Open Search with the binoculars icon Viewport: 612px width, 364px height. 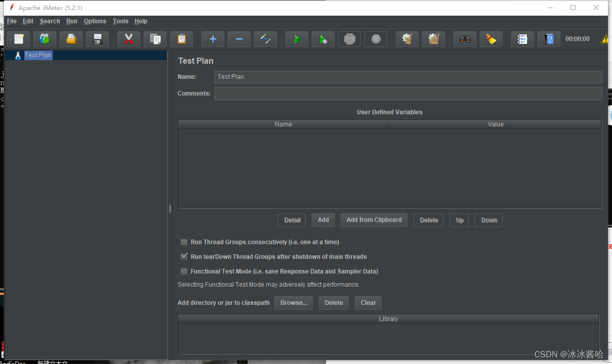[x=465, y=39]
